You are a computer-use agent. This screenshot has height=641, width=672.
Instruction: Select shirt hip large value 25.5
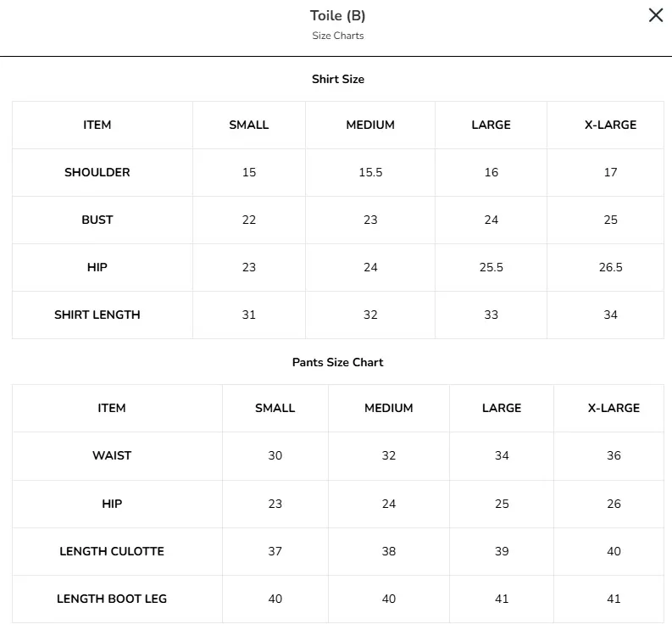coord(492,267)
